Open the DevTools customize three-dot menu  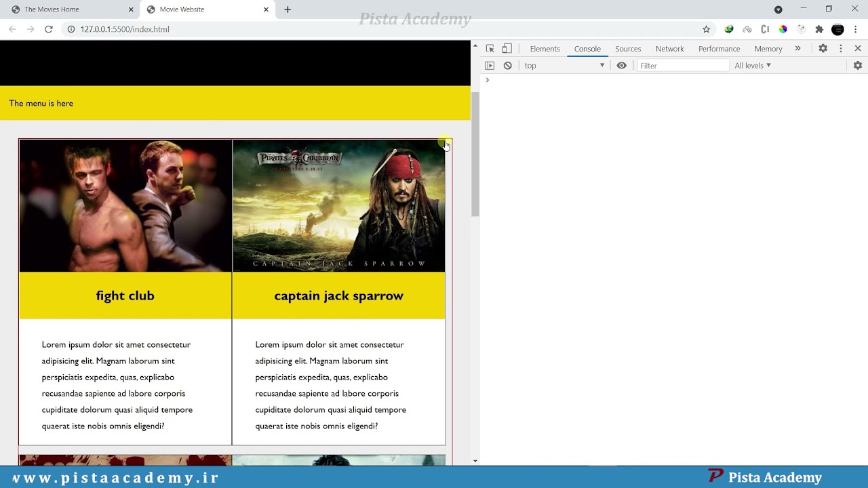(841, 49)
